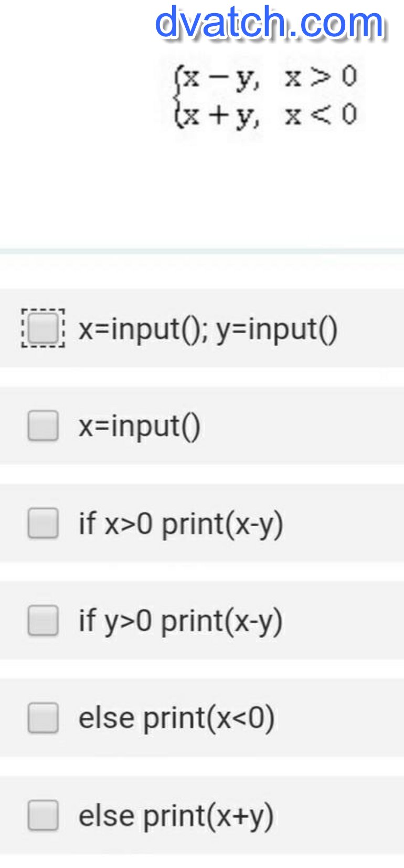Viewport: 404px width, 868px height.
Task: Click the if y>0 print(x-y) label text
Action: pyautogui.click(x=180, y=621)
